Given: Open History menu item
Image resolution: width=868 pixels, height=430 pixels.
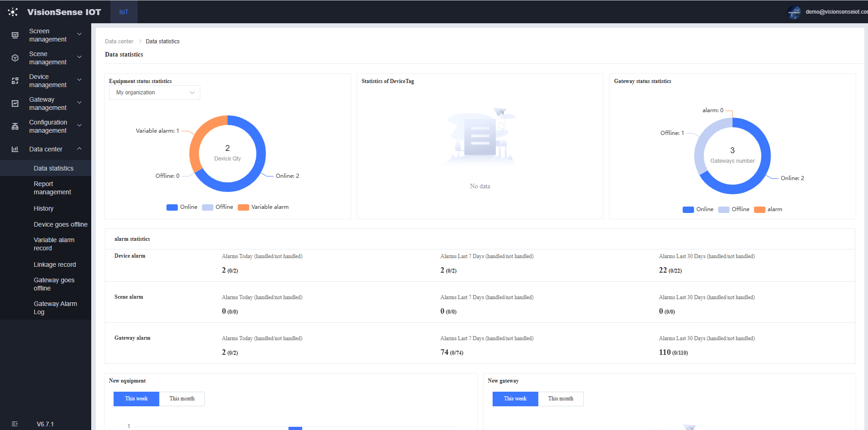Looking at the screenshot, I should 46,208.
